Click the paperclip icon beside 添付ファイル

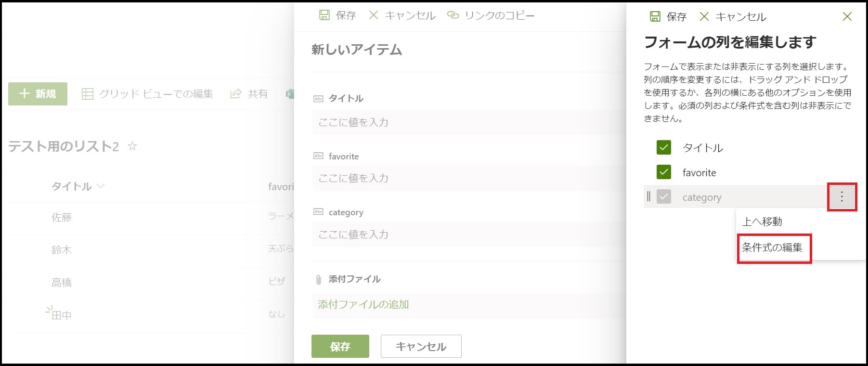(318, 279)
